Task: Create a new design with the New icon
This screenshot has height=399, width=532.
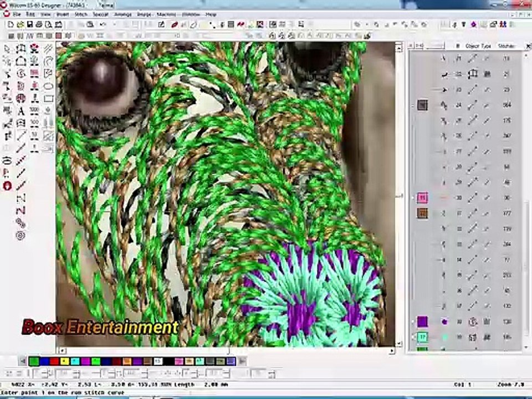Action: tap(11, 24)
